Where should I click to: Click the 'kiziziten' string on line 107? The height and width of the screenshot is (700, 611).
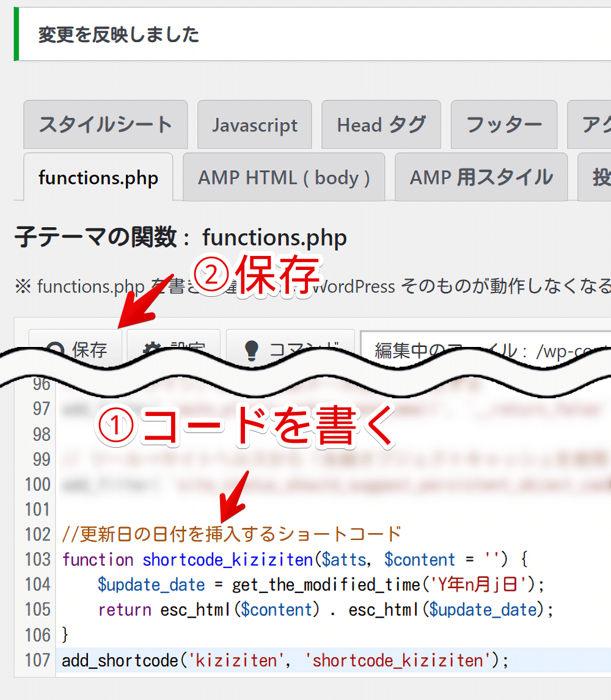(x=236, y=660)
